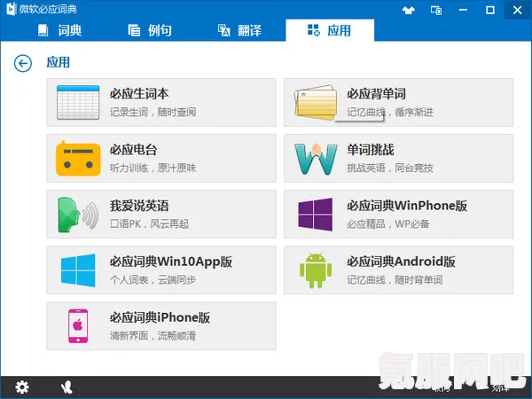This screenshot has height=399, width=532.
Task: Click the purple WinPhone logo icon
Action: point(316,215)
